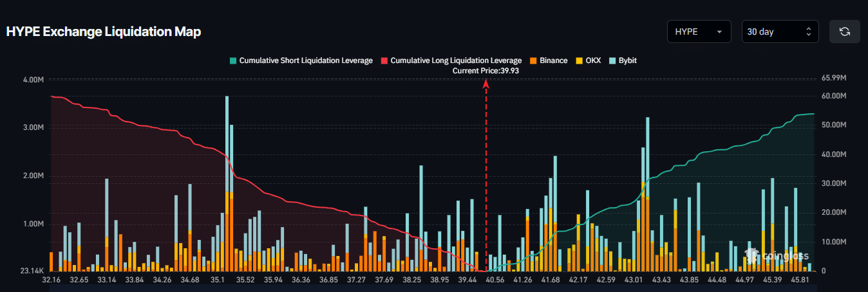Click the up-down arrows on 30 day selector
The image size is (868, 292).
[809, 32]
